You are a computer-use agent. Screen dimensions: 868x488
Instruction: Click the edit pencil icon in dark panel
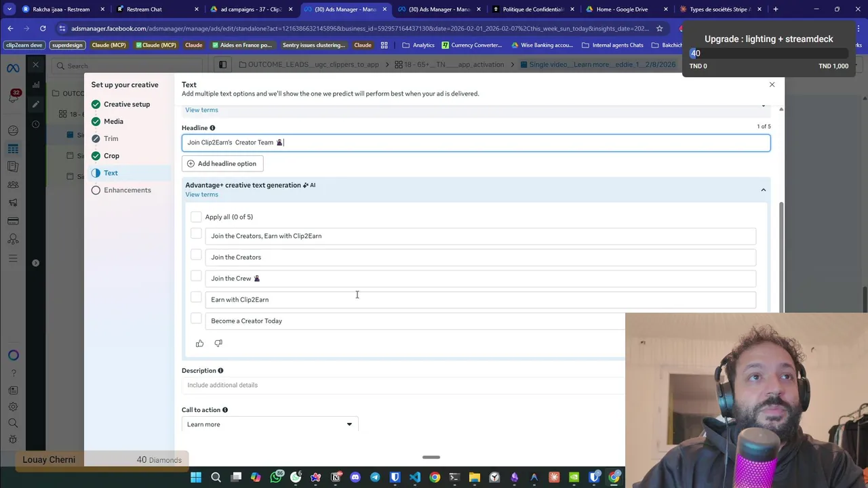[35, 104]
